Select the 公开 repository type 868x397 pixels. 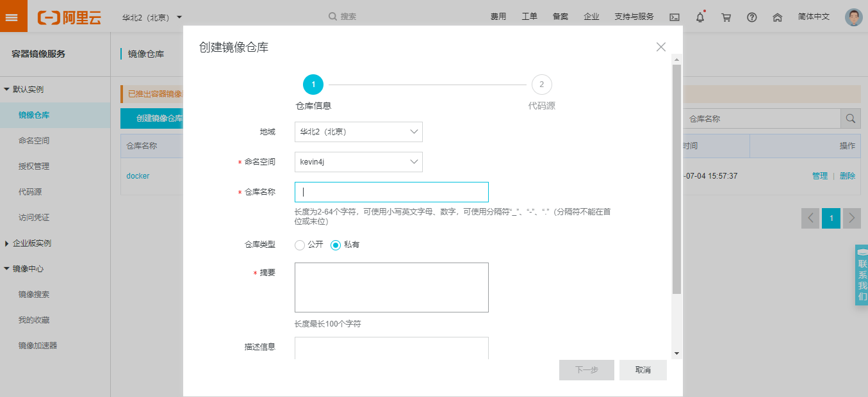299,245
